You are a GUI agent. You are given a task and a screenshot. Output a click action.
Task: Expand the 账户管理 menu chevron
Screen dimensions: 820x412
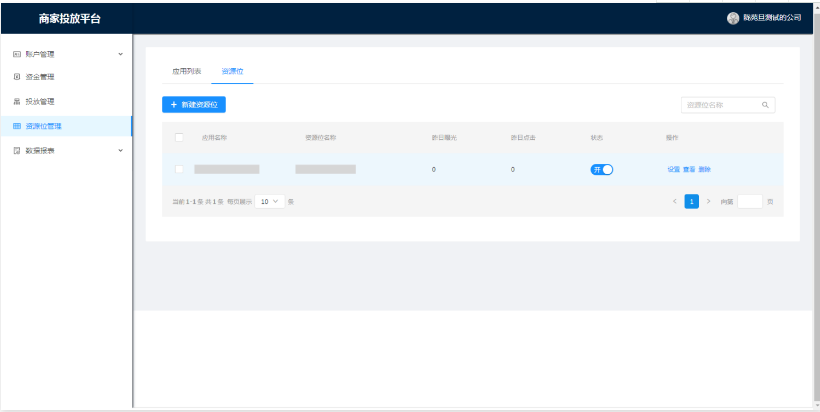(121, 53)
